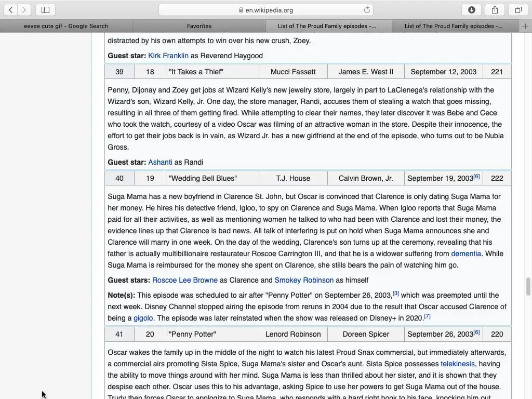
Task: Click the season number 18 cell
Action: tap(150, 72)
